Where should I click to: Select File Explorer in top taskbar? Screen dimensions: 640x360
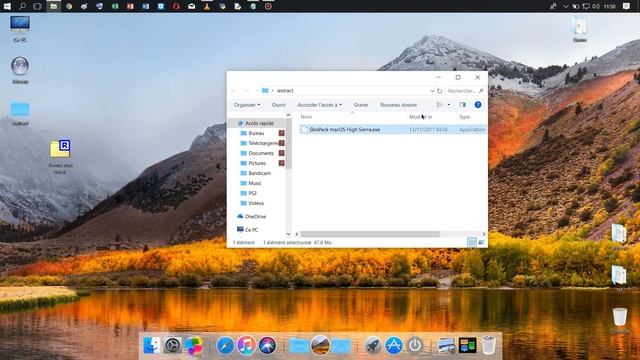coord(53,6)
